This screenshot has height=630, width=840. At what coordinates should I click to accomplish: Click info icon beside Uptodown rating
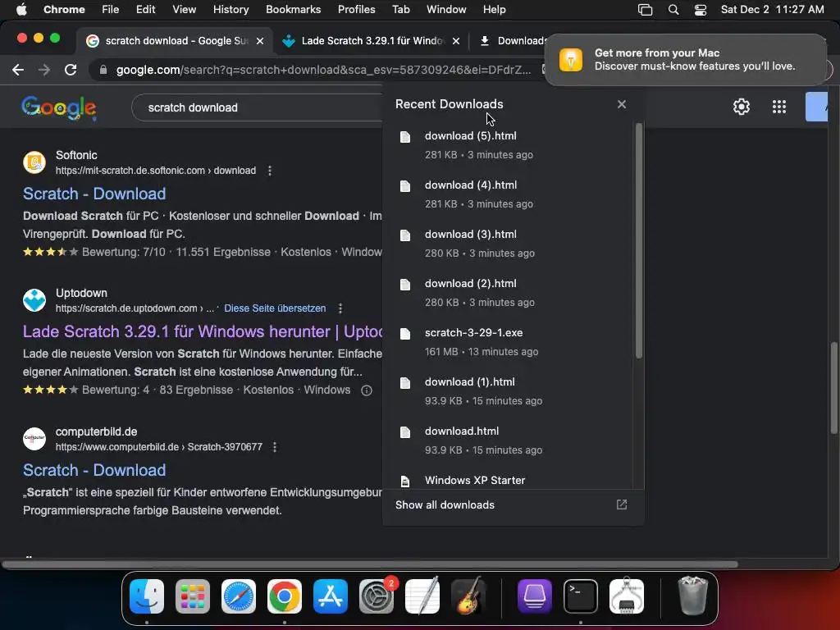[367, 390]
